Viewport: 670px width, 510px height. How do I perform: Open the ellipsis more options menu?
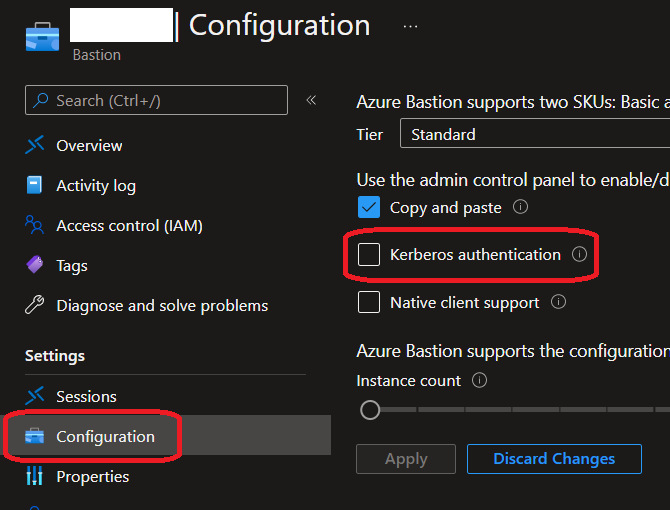click(410, 26)
